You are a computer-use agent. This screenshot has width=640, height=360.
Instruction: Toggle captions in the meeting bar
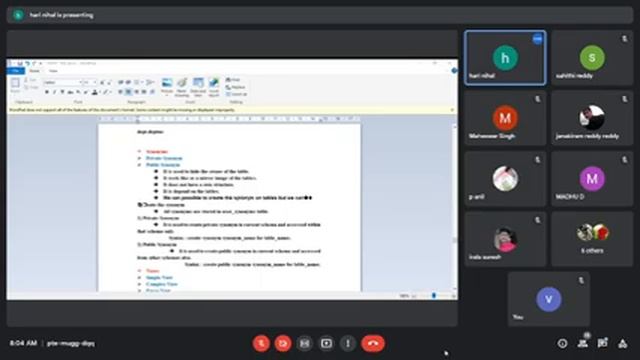pyautogui.click(x=304, y=343)
